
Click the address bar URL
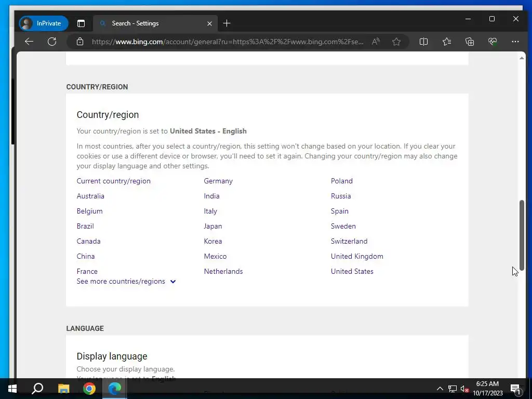[228, 42]
